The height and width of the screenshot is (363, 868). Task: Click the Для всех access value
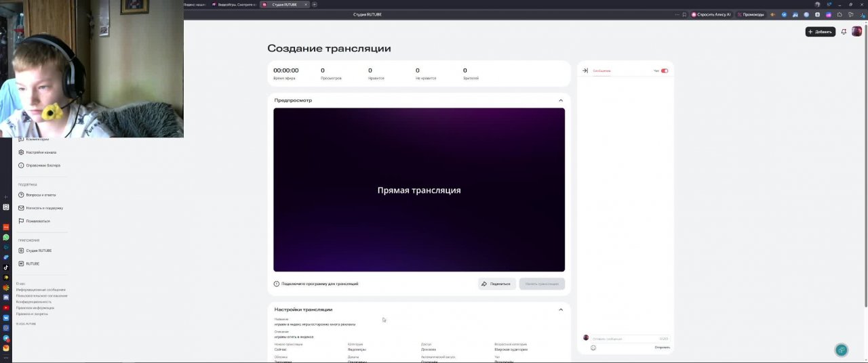coord(429,349)
